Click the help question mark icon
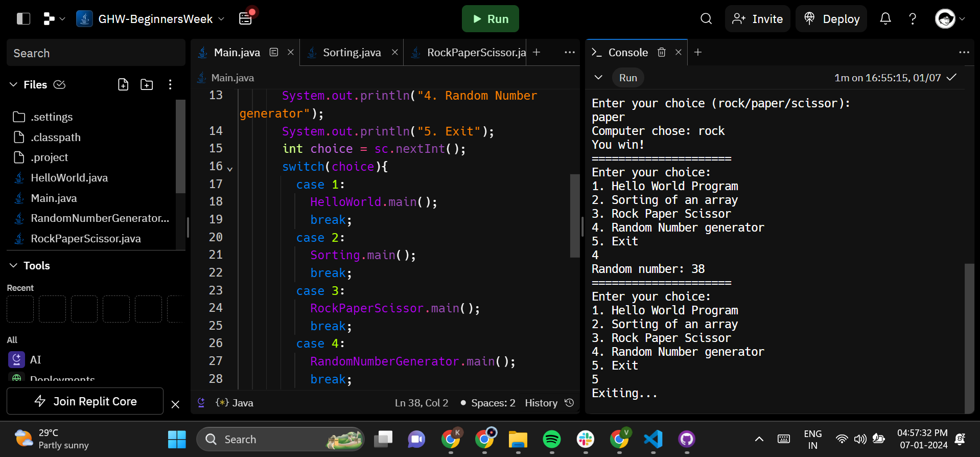 point(913,19)
